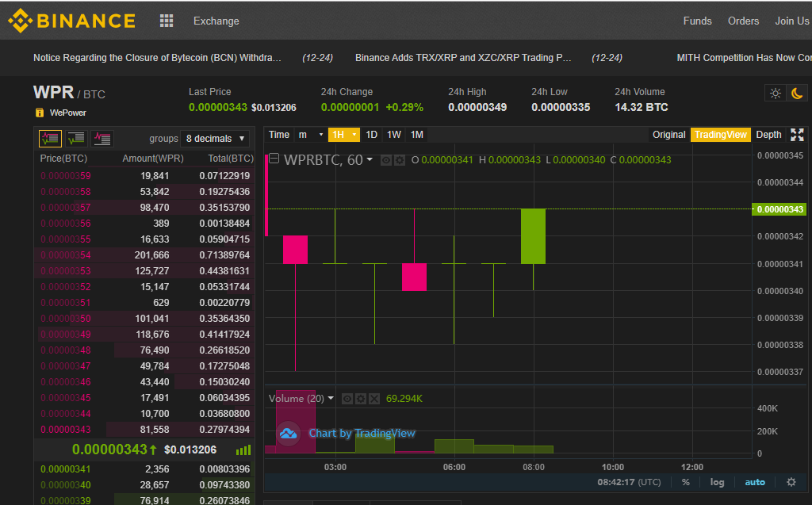Select the 0.00000340 buy order row
The width and height of the screenshot is (812, 505).
click(144, 485)
